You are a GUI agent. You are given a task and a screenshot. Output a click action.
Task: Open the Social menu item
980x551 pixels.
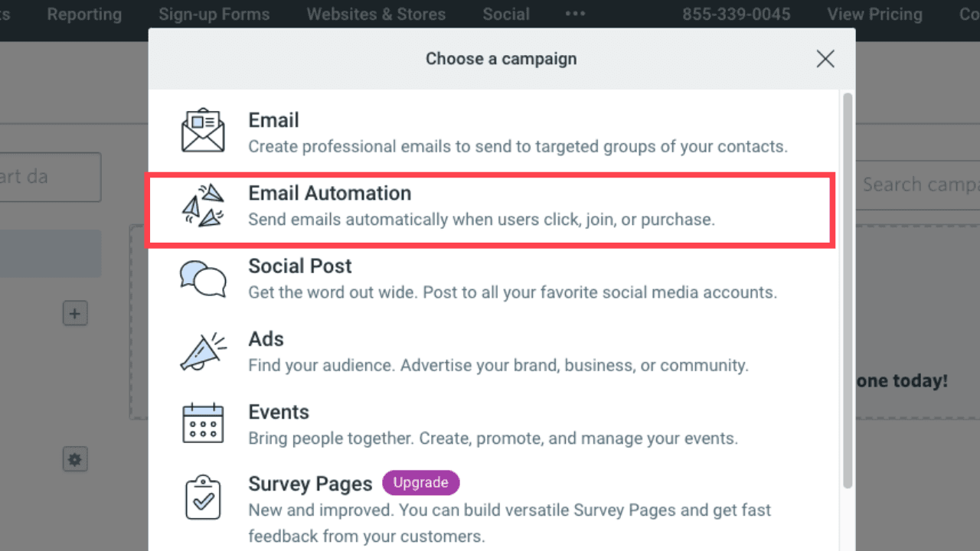[506, 14]
